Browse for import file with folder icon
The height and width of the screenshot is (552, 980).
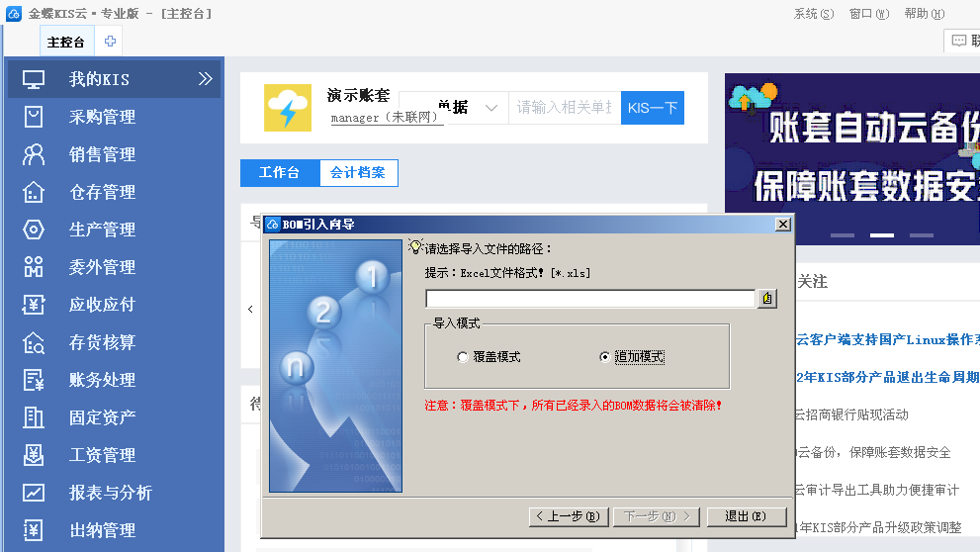tap(767, 299)
